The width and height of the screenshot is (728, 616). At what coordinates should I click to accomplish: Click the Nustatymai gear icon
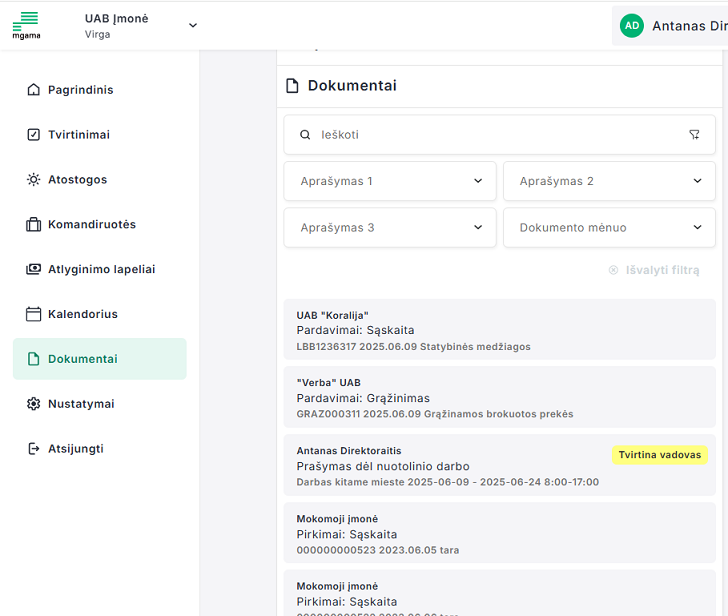33,404
